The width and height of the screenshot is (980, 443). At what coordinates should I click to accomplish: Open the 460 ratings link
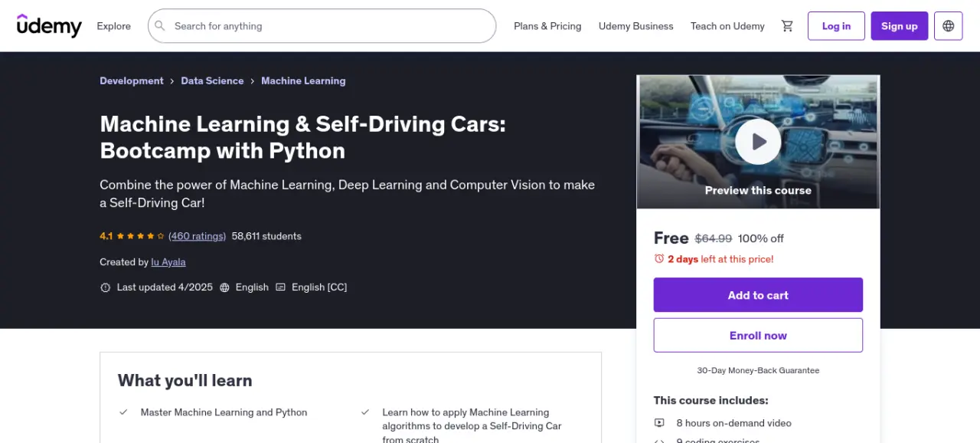coord(197,236)
